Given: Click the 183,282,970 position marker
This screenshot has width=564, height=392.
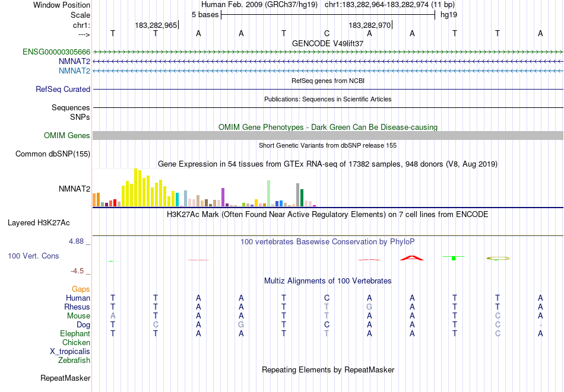Looking at the screenshot, I should [370, 25].
